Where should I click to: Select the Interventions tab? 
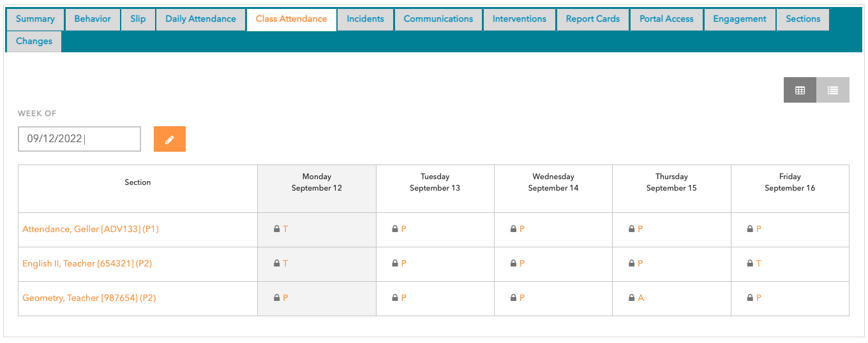(519, 19)
